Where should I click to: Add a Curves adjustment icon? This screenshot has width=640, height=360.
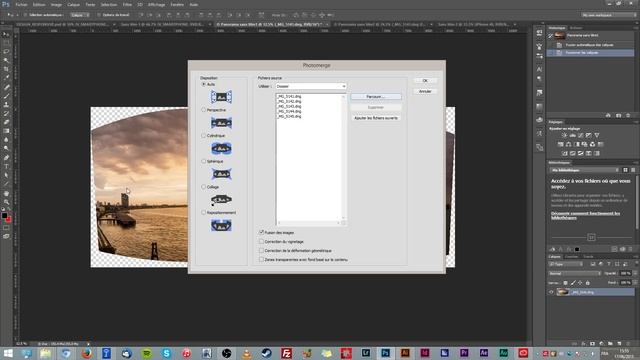coord(580,136)
